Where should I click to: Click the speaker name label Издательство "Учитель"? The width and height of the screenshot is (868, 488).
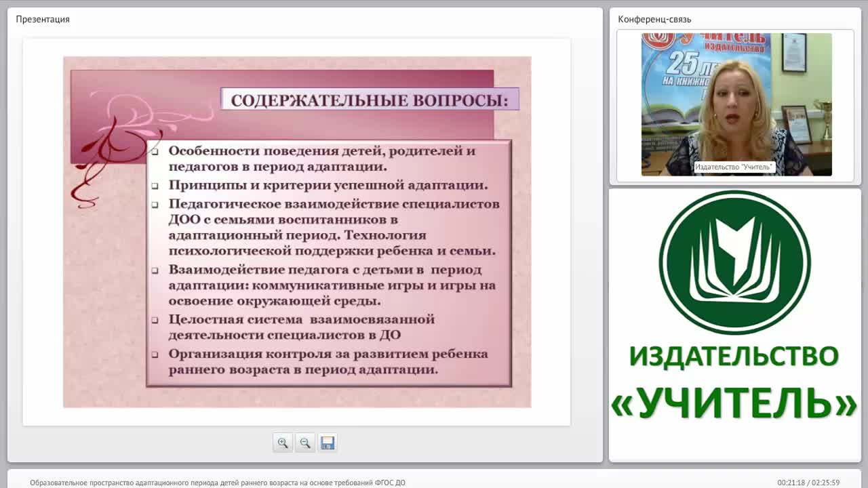click(734, 167)
